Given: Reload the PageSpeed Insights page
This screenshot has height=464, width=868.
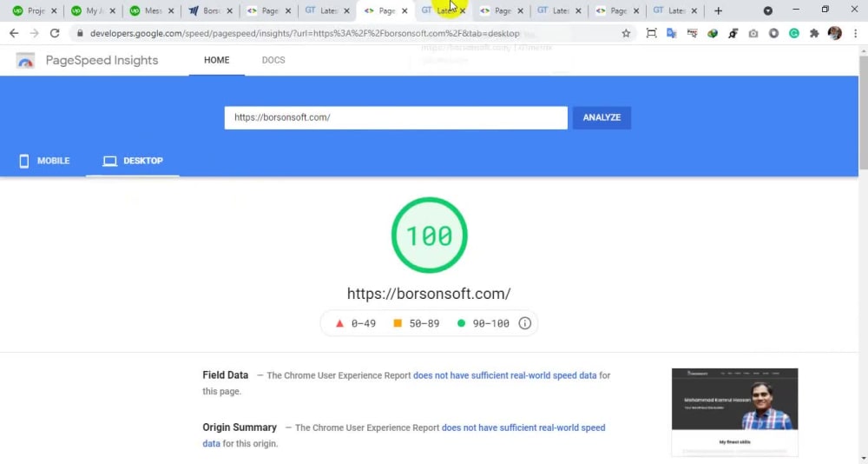Looking at the screenshot, I should click(x=54, y=33).
